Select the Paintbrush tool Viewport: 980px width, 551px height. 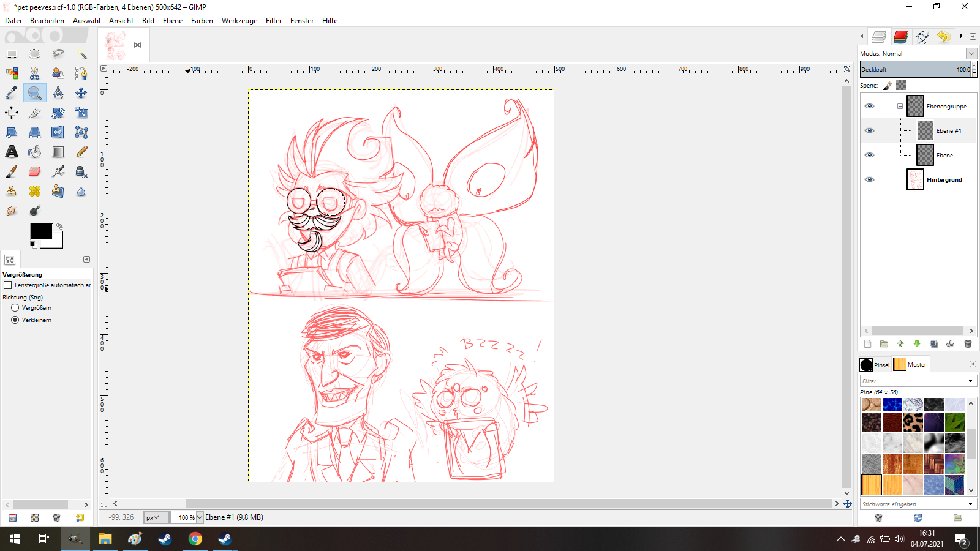[x=12, y=171]
